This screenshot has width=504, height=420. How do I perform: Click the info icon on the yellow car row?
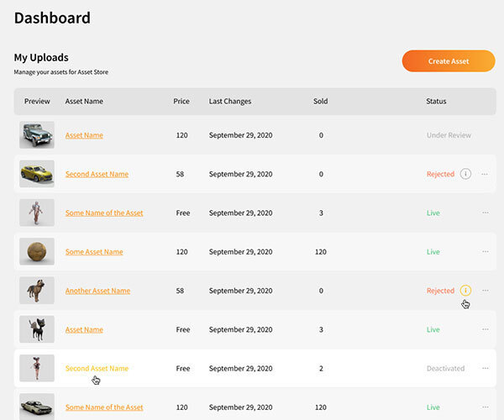pyautogui.click(x=465, y=174)
